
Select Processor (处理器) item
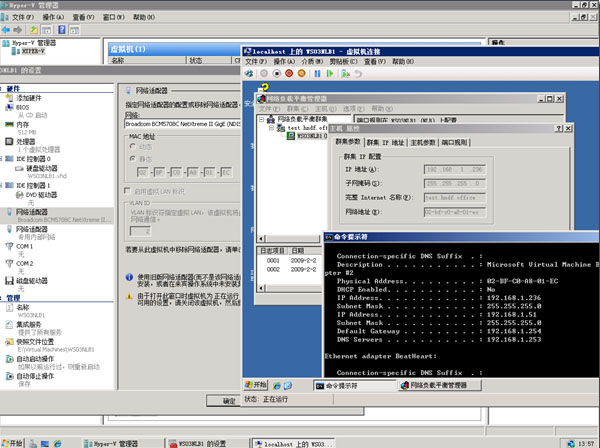tap(26, 142)
